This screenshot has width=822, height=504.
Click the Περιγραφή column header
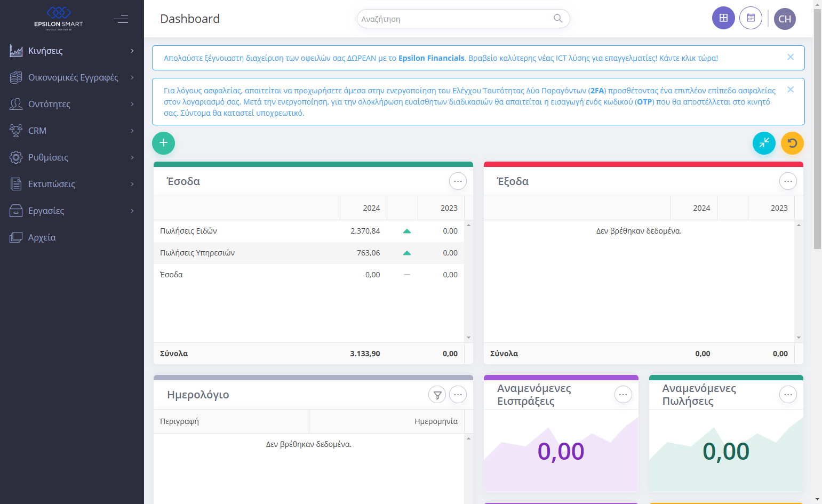pyautogui.click(x=231, y=421)
